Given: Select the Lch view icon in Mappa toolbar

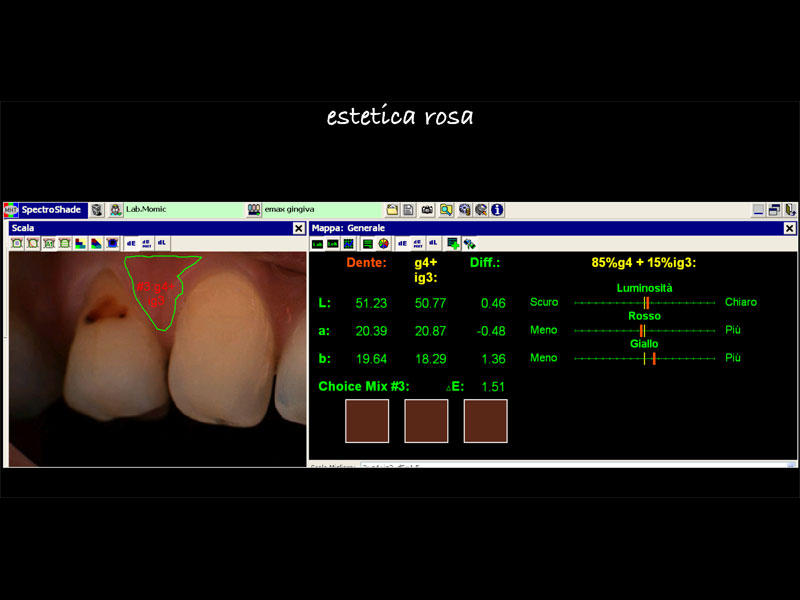Looking at the screenshot, I should [333, 244].
